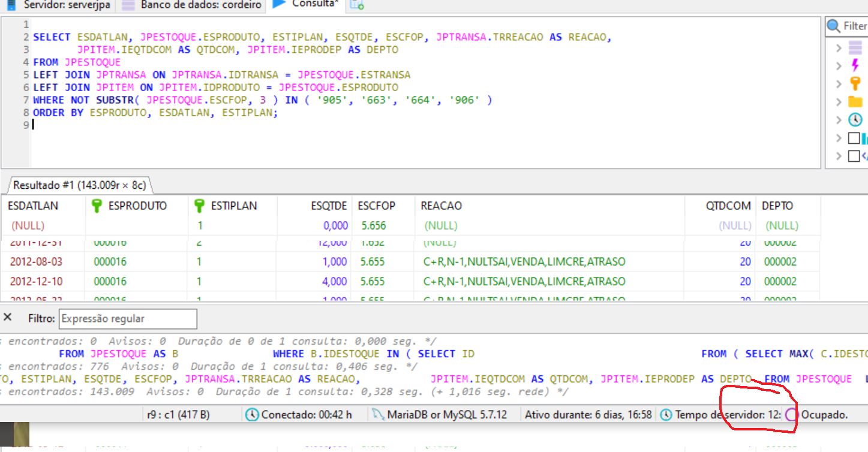Click the REACAO column header
Viewport: 868px width, 452px height.
[x=441, y=206]
